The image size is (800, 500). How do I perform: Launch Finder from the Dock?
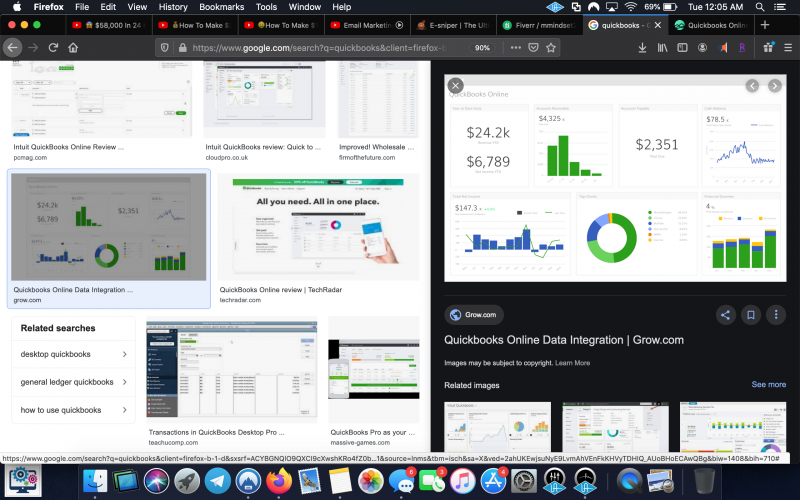[95, 481]
